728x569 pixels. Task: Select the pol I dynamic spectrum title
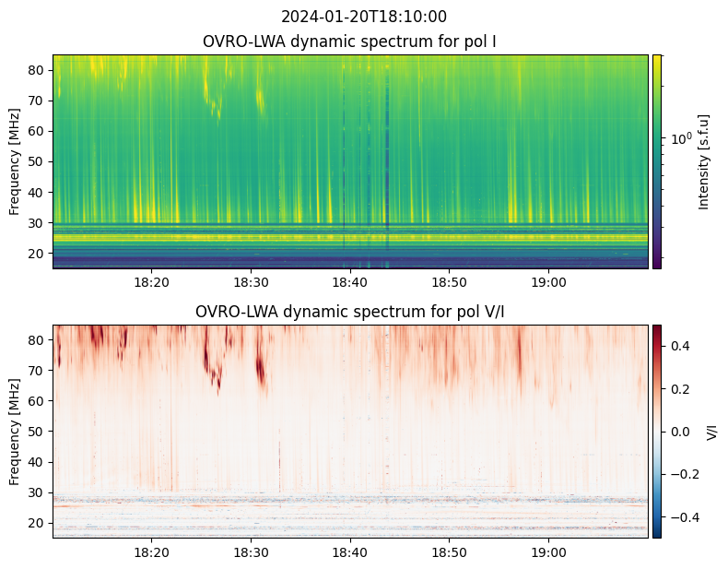coord(349,41)
